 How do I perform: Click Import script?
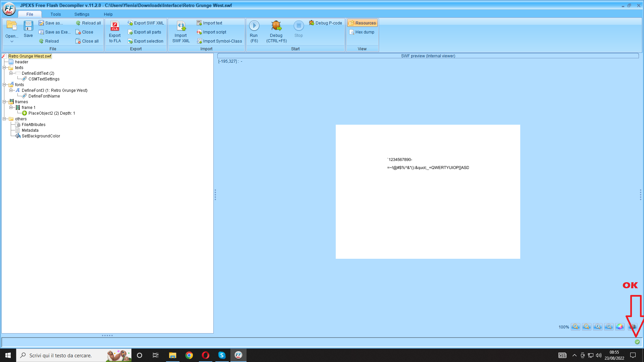tap(212, 32)
